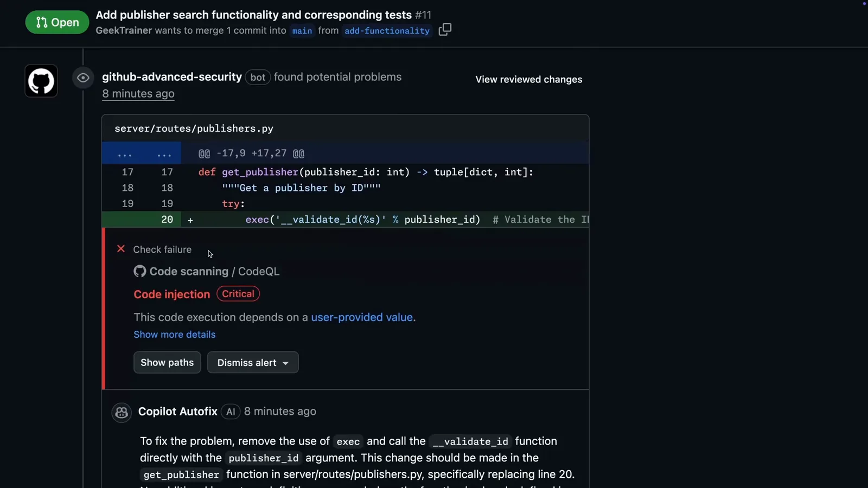Click the Critical severity label
The width and height of the screenshot is (868, 488).
coord(238,294)
